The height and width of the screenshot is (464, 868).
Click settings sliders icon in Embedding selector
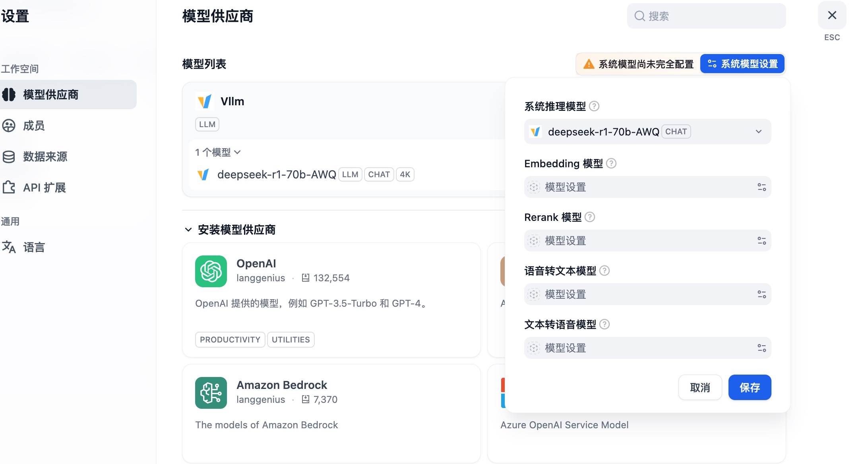click(761, 187)
